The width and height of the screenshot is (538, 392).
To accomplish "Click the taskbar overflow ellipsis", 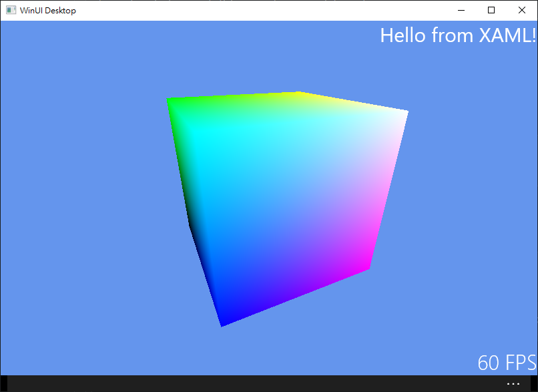I will [513, 383].
